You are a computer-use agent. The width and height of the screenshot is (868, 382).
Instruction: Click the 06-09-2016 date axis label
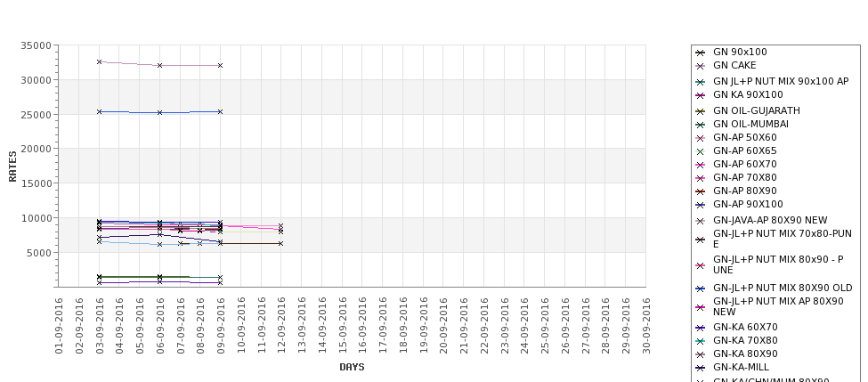(159, 326)
